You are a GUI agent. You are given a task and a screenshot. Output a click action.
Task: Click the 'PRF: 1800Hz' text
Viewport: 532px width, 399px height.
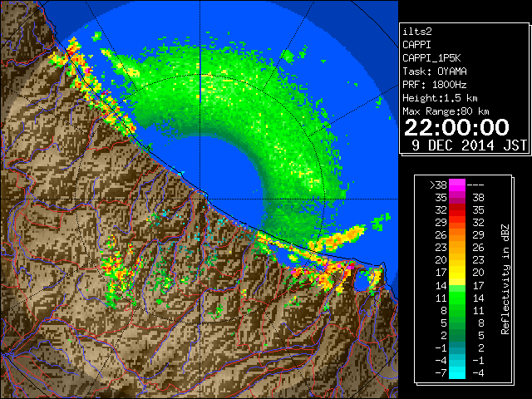coord(434,85)
